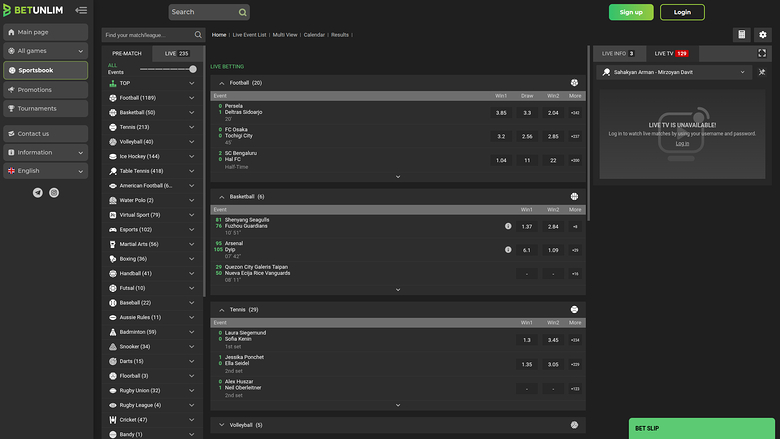Click the search magnifier icon in top bar
This screenshot has width=780, height=439.
(x=242, y=12)
